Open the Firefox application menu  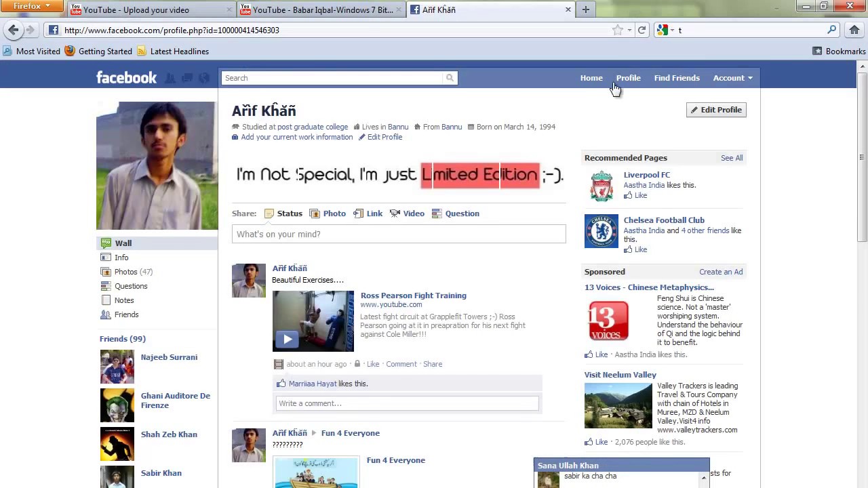tap(32, 6)
